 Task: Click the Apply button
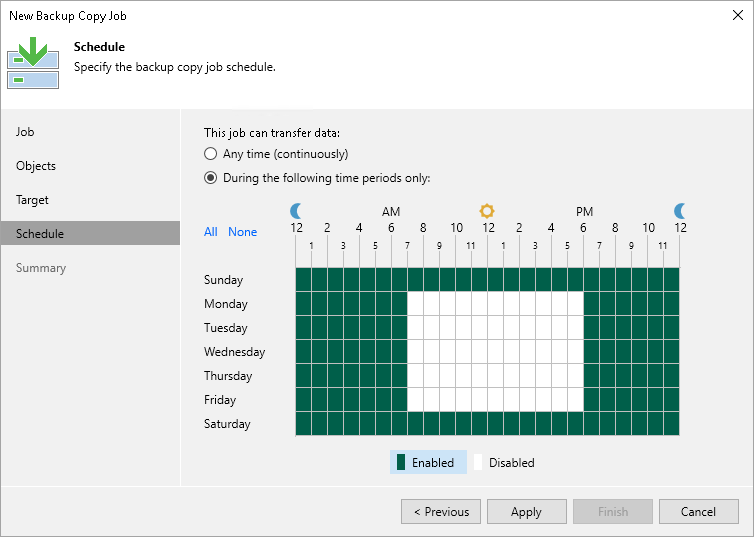(527, 512)
